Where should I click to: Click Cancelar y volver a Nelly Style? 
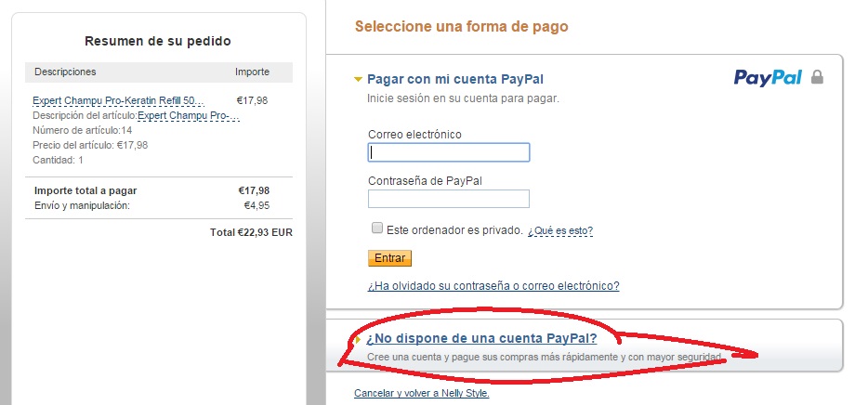[422, 393]
